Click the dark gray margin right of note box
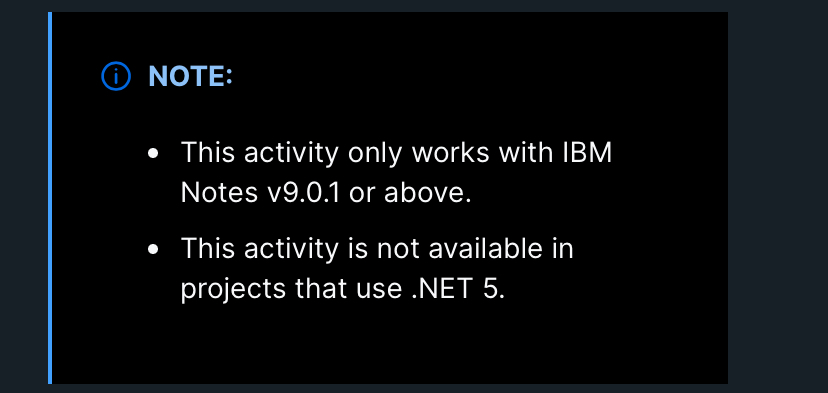Screen dimensions: 828x393 click(x=777, y=198)
